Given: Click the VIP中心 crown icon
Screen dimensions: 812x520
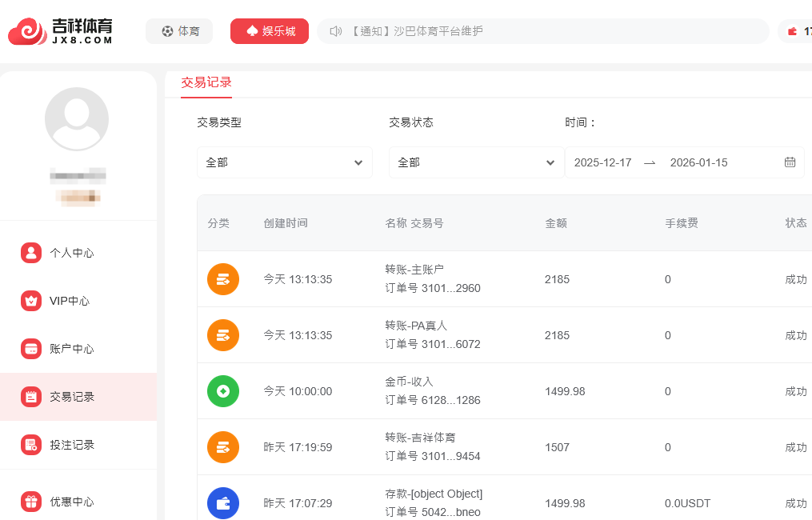Looking at the screenshot, I should point(31,301).
